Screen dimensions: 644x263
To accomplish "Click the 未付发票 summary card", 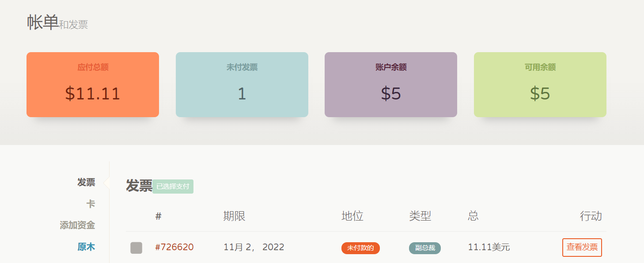I will pos(242,85).
